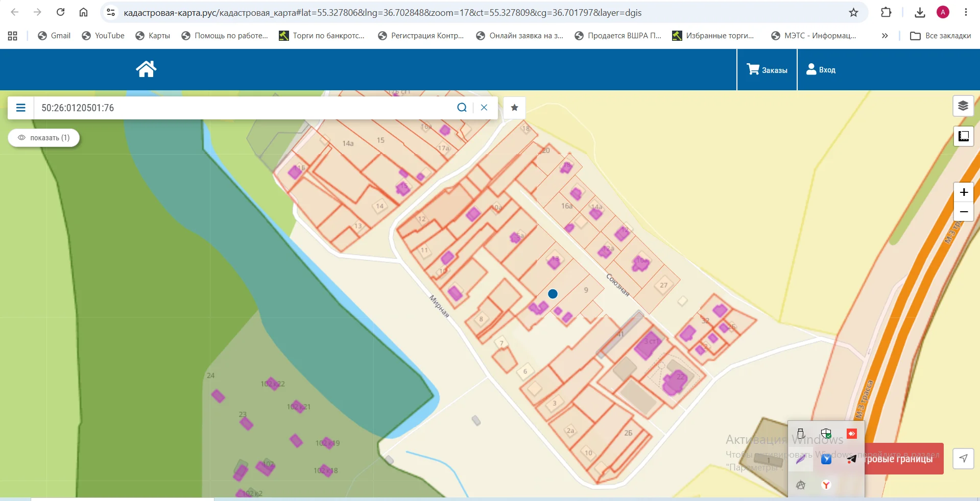Zoom out on the map
The height and width of the screenshot is (501, 980).
[x=964, y=212]
